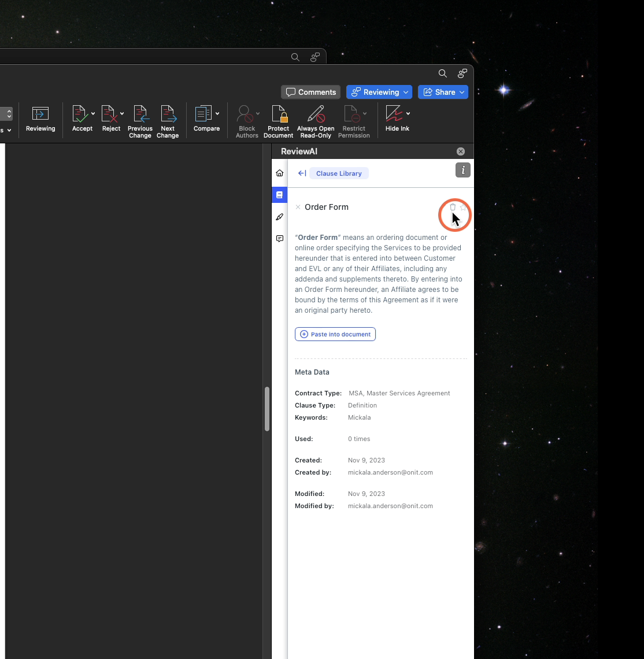Delete the Order Form clause with trash icon

click(x=453, y=207)
